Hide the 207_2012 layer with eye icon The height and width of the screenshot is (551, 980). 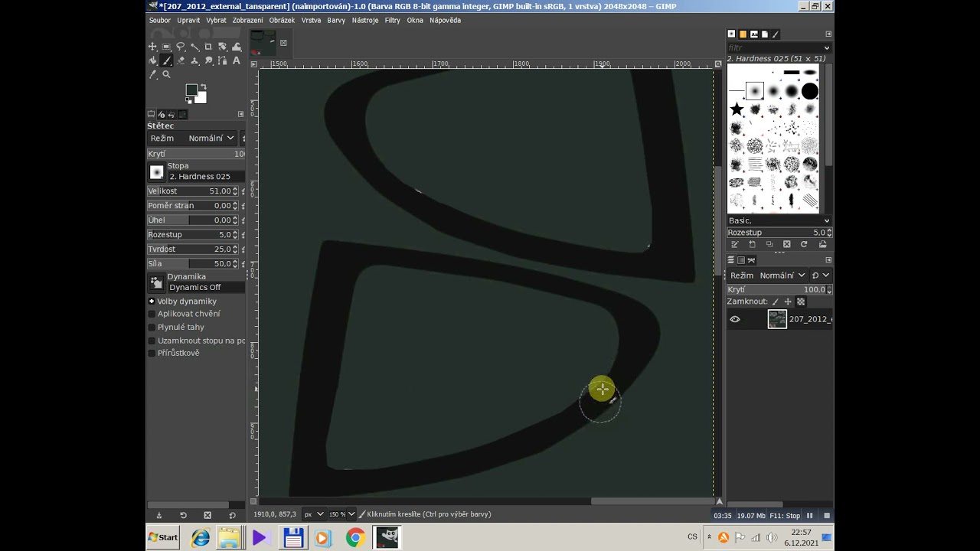[735, 319]
